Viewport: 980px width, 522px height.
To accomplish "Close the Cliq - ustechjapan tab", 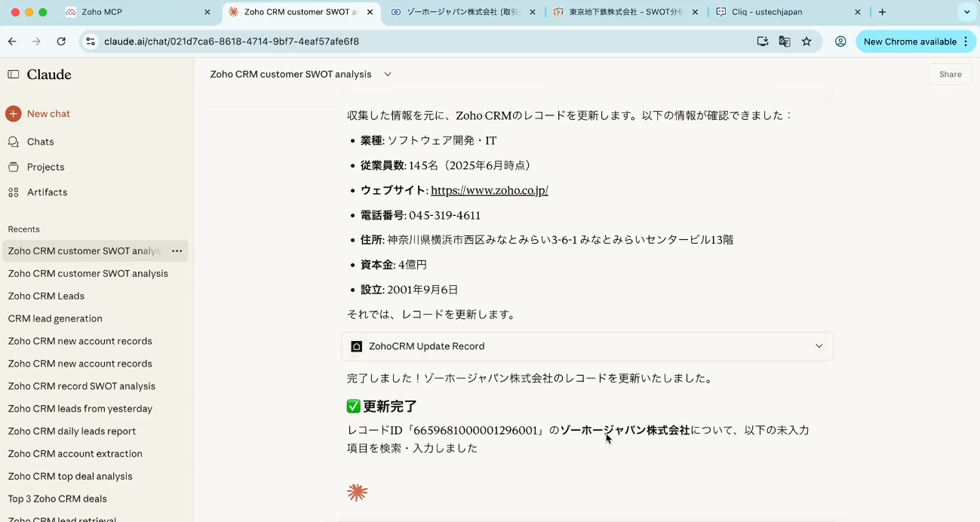I will click(x=858, y=12).
